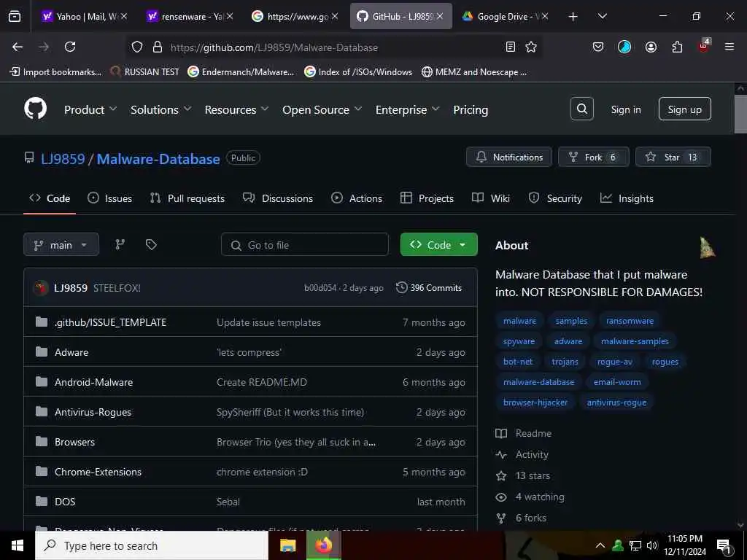View tags with the tag icon
Screen dimensions: 747x560
[151, 244]
